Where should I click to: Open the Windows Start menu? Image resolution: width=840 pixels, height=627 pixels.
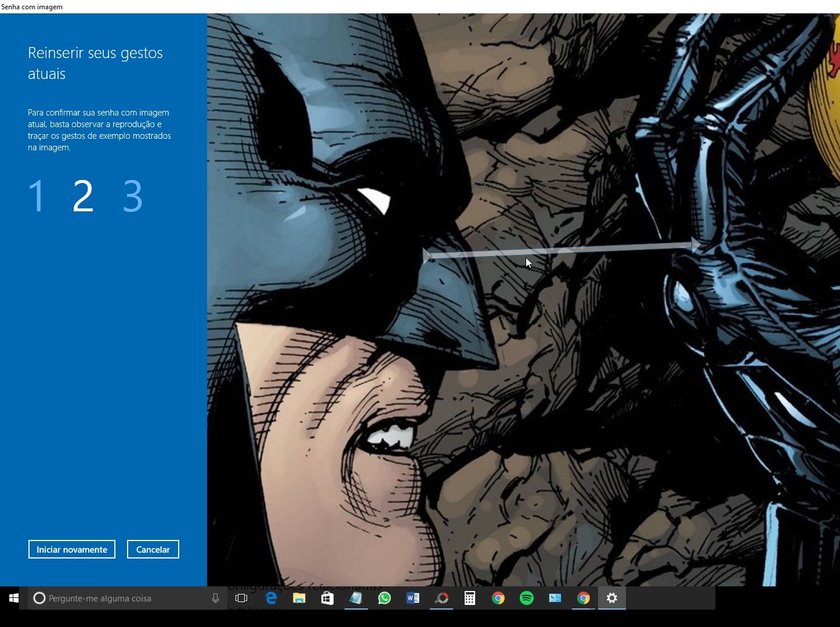tap(14, 598)
